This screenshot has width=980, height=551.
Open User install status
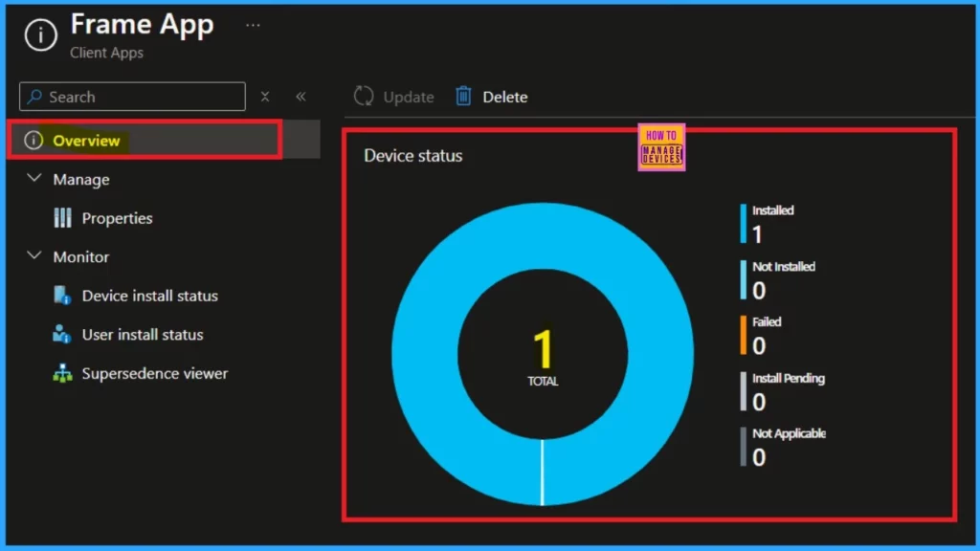143,335
